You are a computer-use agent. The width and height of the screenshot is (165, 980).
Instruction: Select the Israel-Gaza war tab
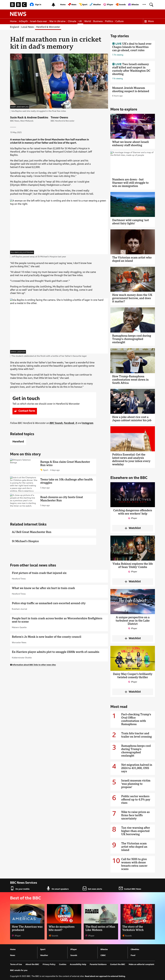(x=38, y=21)
